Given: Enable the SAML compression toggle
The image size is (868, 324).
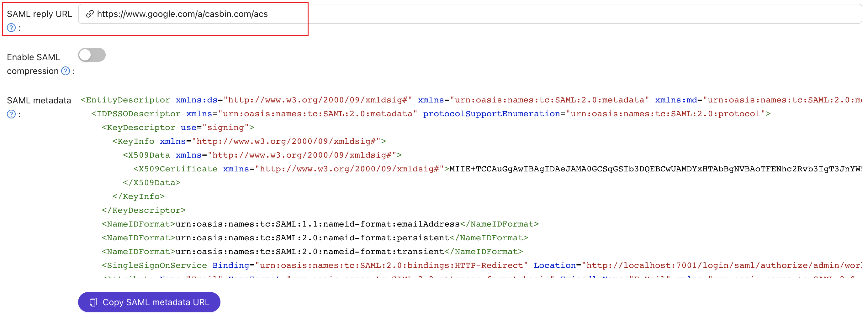Looking at the screenshot, I should (92, 55).
